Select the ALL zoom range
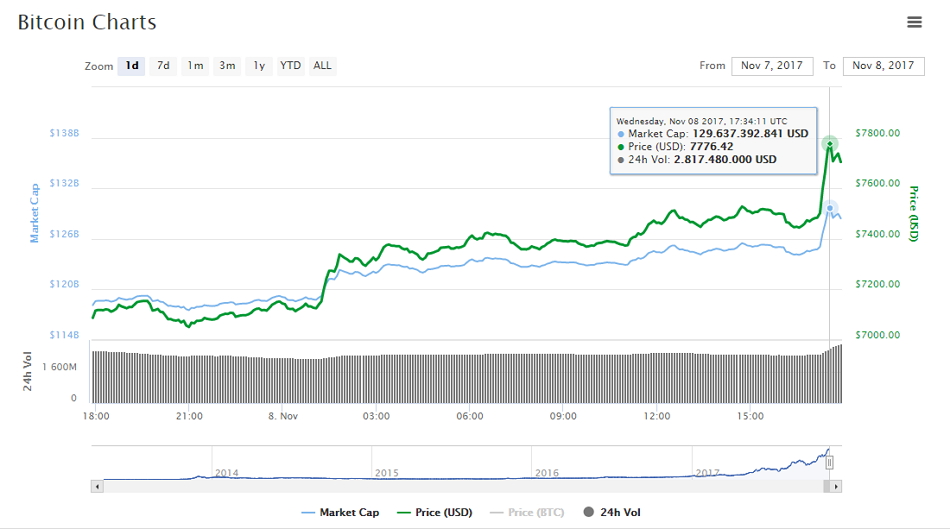The image size is (950, 529). [x=322, y=65]
